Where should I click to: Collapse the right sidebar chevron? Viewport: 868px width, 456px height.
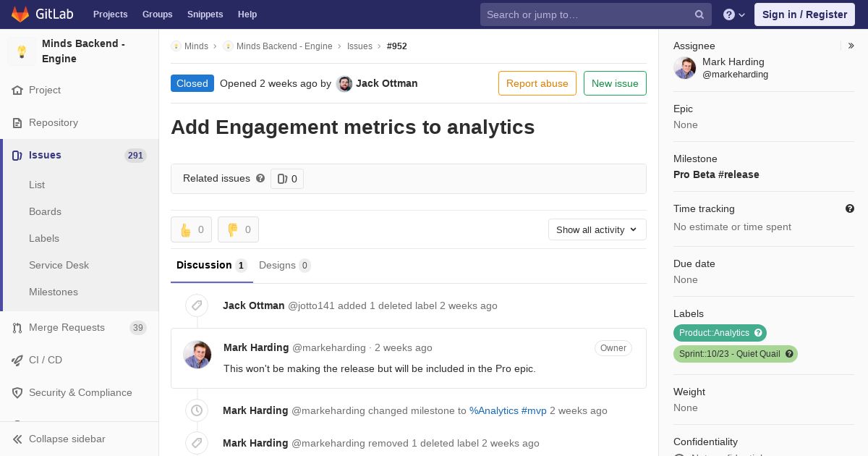coord(851,46)
